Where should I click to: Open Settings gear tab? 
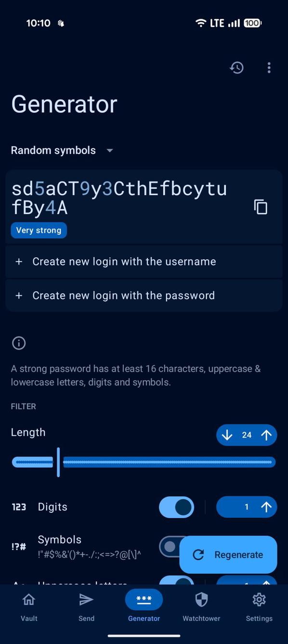point(259,606)
